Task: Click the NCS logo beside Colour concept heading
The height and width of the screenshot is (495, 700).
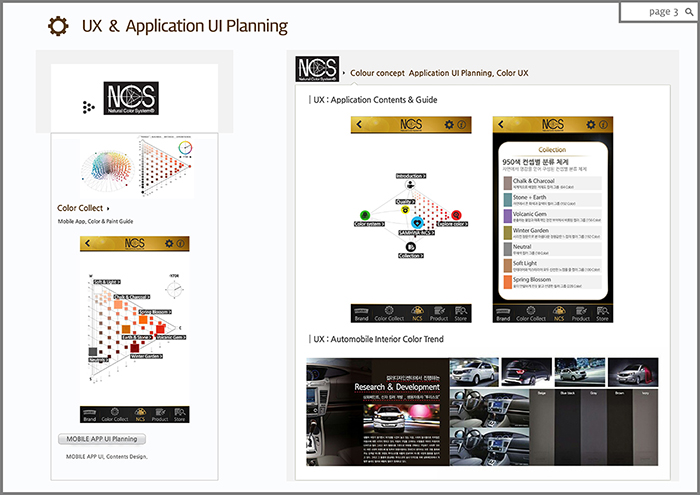Action: (x=317, y=69)
